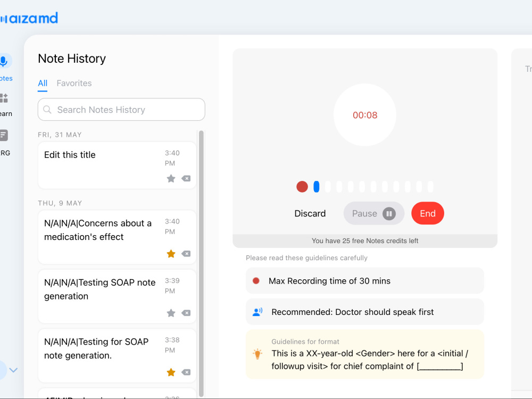Open the 'Edit this title' note
The width and height of the screenshot is (532, 399).
coord(117,165)
